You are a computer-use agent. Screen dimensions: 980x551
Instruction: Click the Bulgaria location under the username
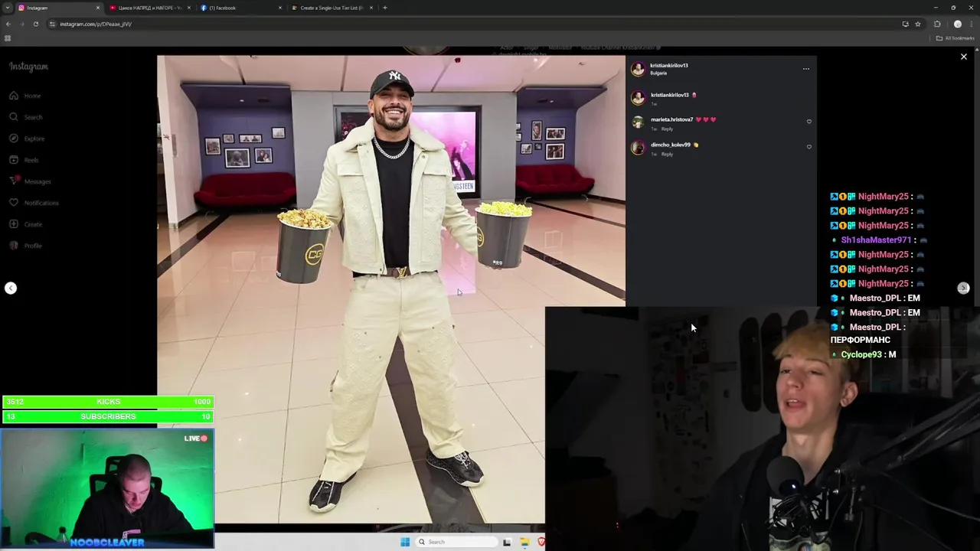pos(658,73)
